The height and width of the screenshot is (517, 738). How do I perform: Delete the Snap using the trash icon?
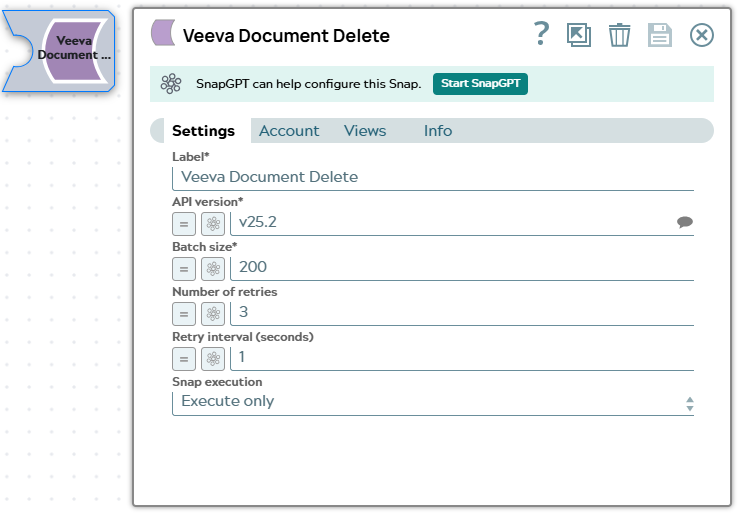point(619,35)
